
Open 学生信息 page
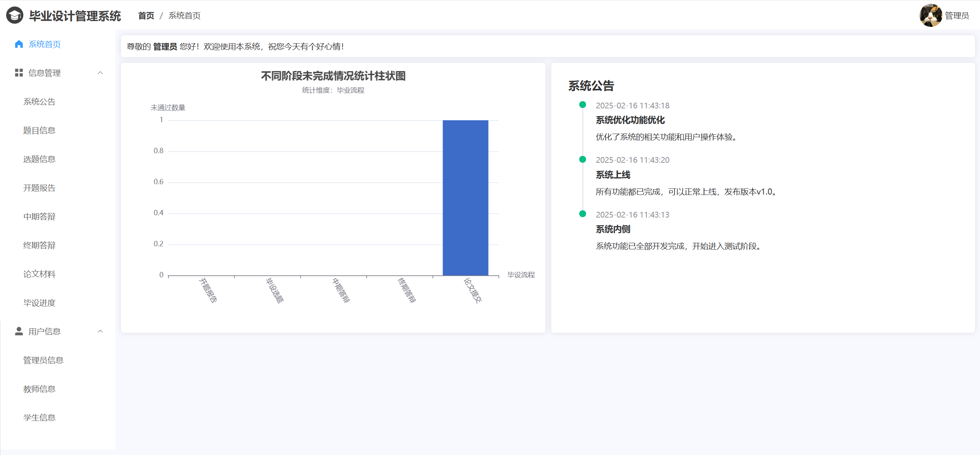(39, 417)
